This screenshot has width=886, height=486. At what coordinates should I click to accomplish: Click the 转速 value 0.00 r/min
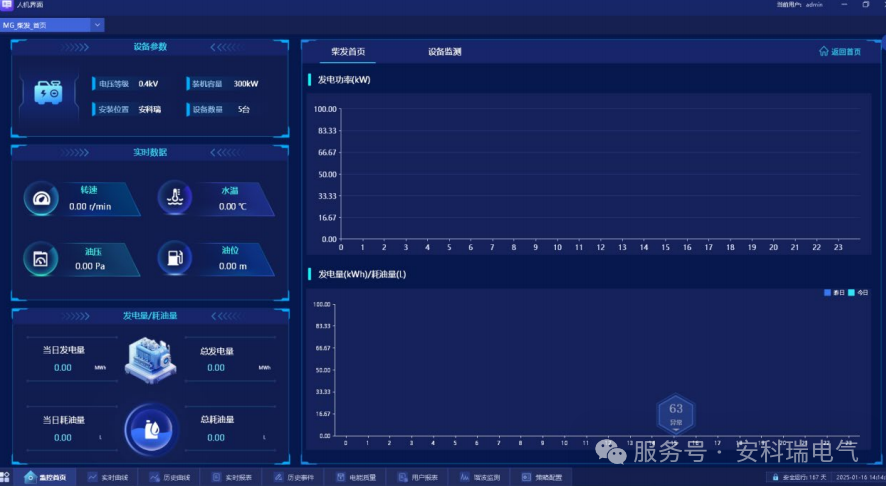point(90,206)
